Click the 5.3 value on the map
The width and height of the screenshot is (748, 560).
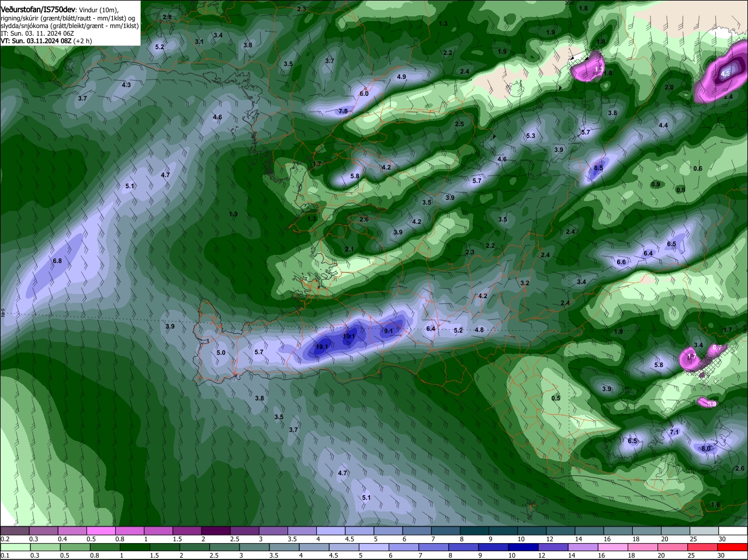[531, 136]
